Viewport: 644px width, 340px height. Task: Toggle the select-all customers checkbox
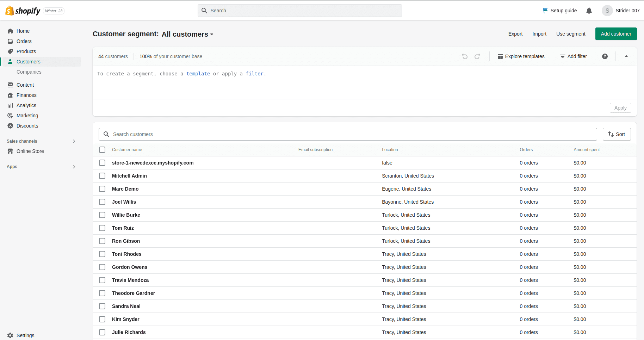102,150
